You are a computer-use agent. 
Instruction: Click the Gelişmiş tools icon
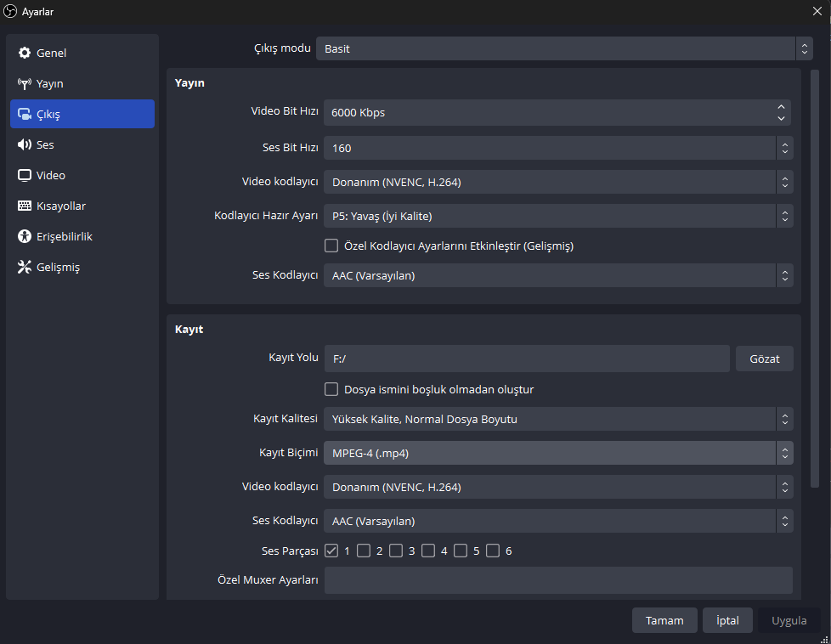(x=25, y=268)
